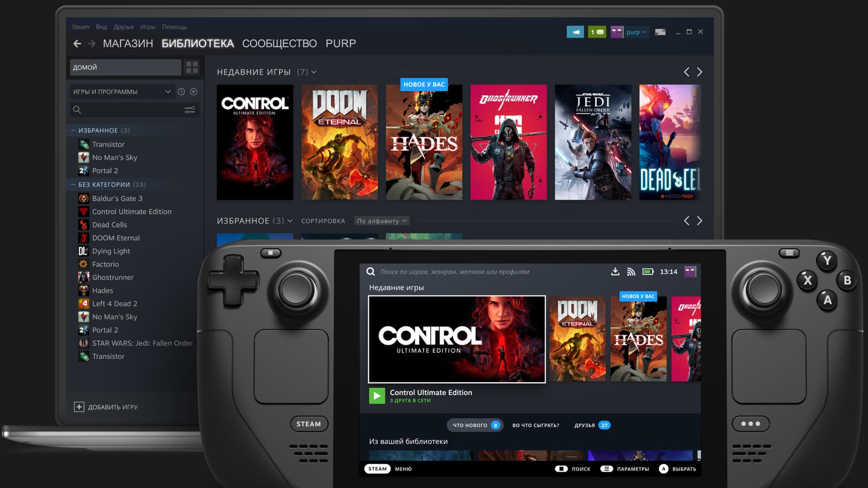Click the plus icon next to ДОБАВИТЬ ИГРУ
868x488 pixels.
(79, 407)
